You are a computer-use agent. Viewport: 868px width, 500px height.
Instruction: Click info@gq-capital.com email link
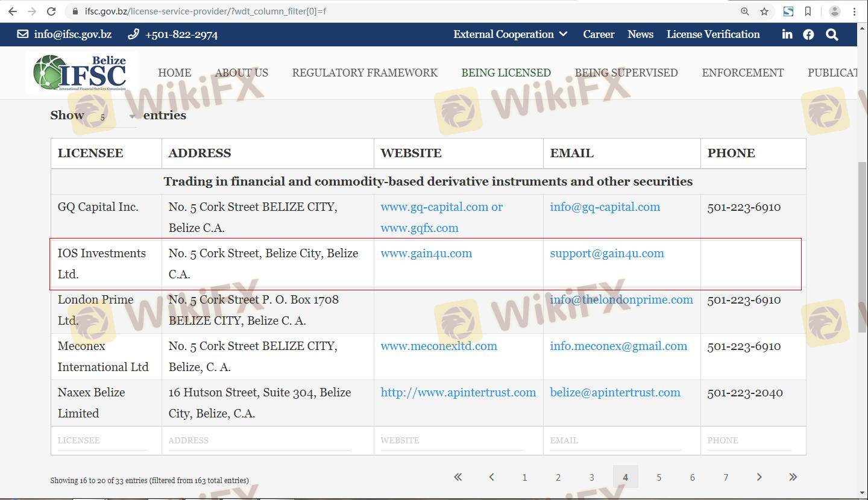[605, 207]
